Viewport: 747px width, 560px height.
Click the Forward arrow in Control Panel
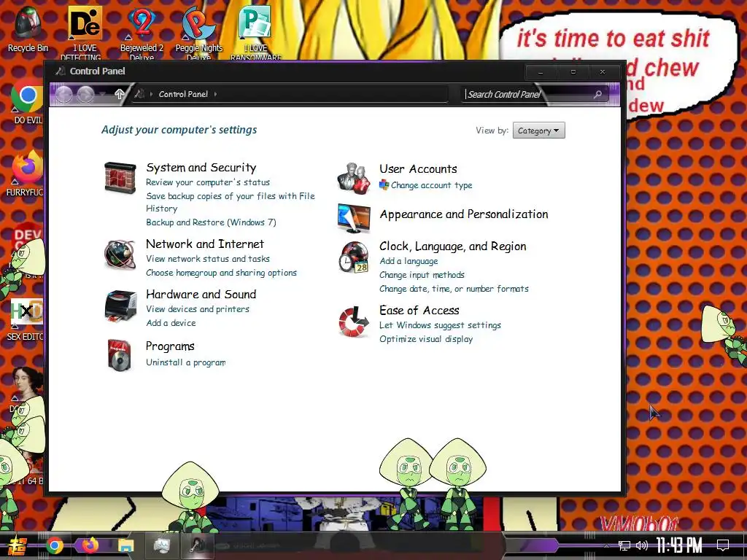[x=85, y=94]
